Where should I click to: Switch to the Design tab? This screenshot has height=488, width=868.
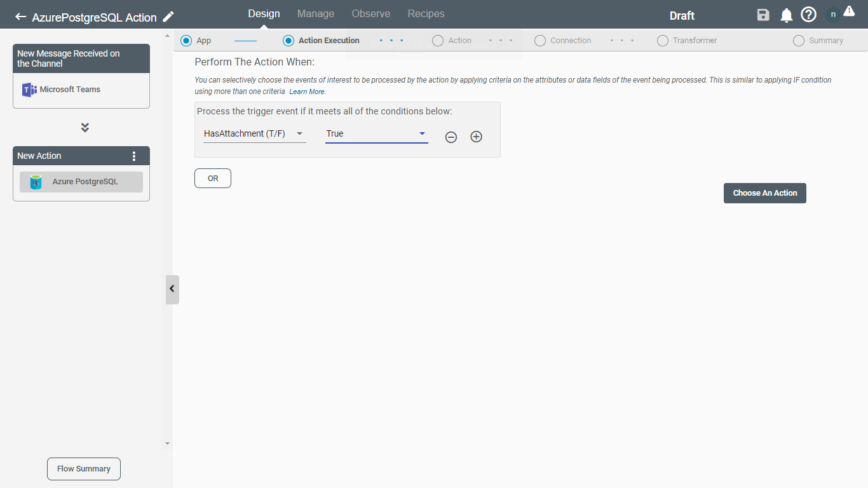(264, 13)
